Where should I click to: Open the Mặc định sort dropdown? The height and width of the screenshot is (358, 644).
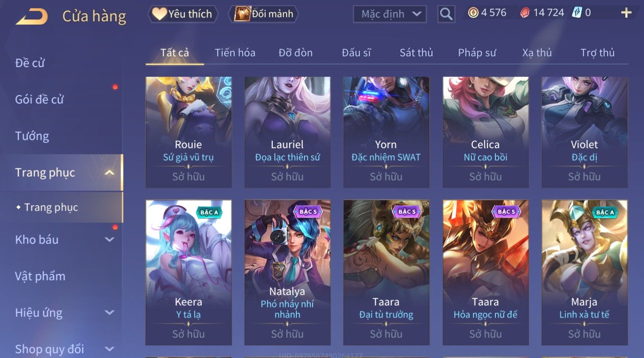[x=390, y=14]
